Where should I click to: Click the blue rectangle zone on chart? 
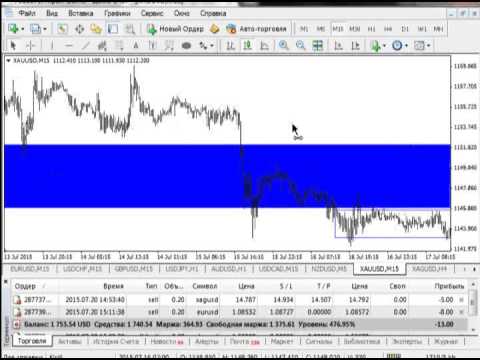tap(227, 176)
